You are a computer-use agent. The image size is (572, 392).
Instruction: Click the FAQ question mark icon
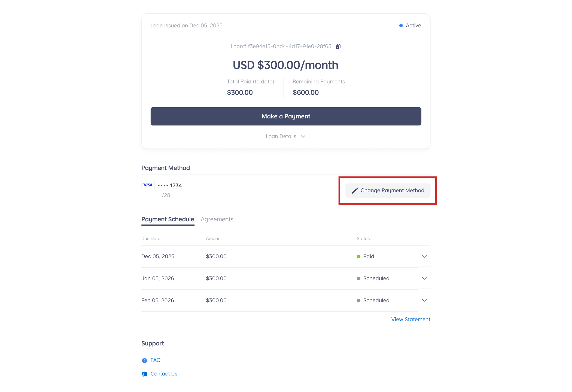tap(144, 360)
